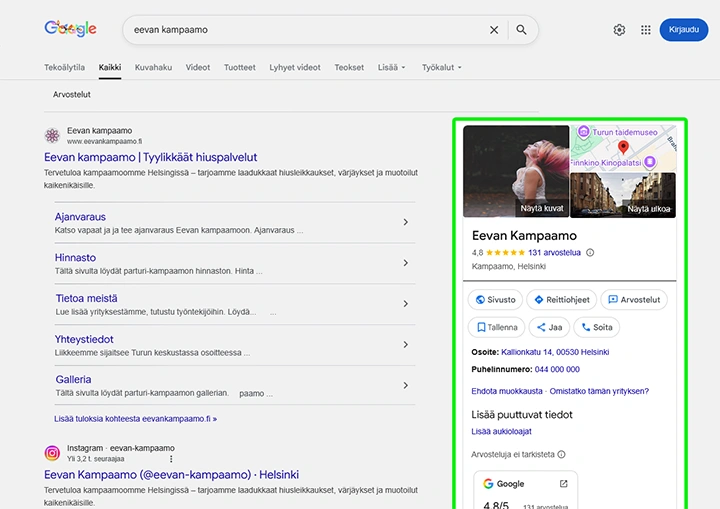720x509 pixels.
Task: Switch to Lyhyet videot tab
Action: point(295,68)
